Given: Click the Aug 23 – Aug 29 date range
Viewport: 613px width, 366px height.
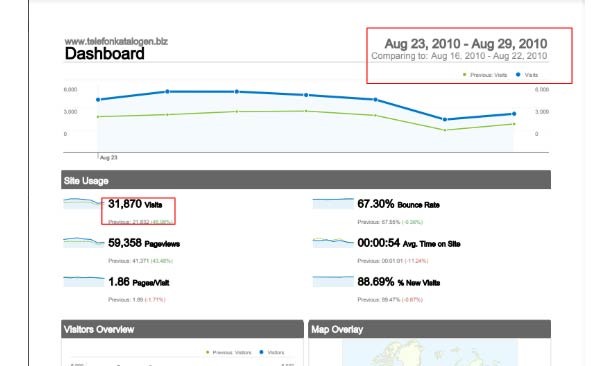Looking at the screenshot, I should 466,43.
